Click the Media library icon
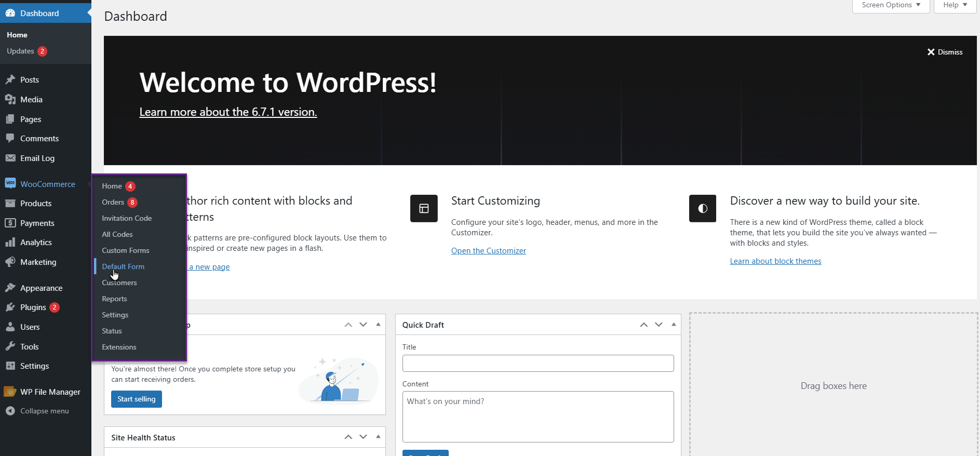The width and height of the screenshot is (980, 456). click(10, 99)
